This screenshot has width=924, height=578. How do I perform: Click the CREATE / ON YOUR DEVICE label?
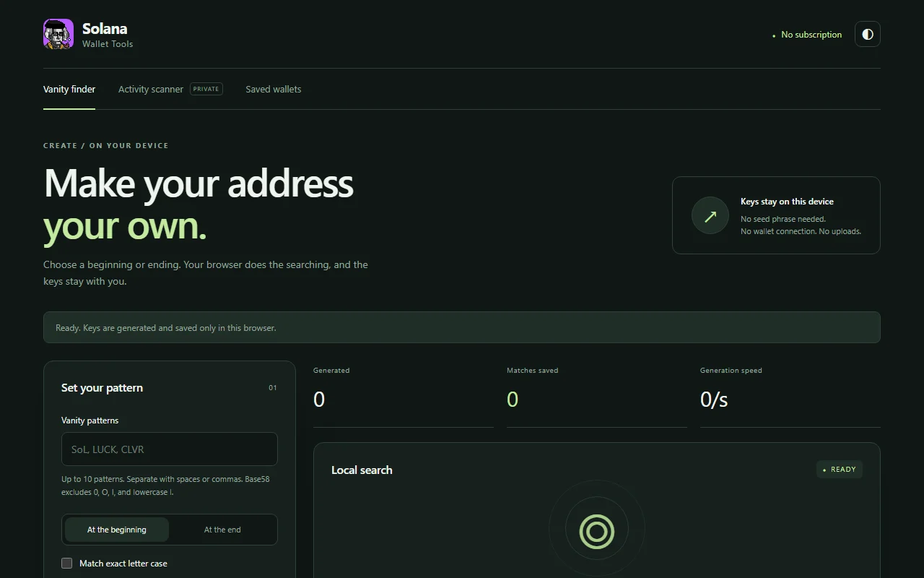tap(106, 146)
